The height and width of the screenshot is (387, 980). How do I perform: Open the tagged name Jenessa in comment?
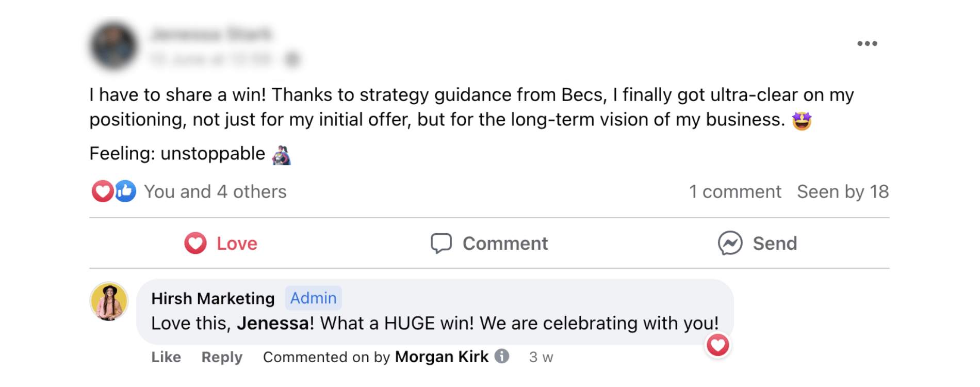click(273, 324)
